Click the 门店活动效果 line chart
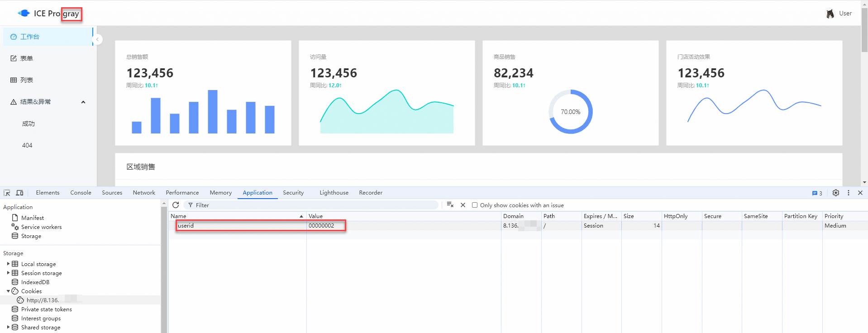868x333 pixels. point(754,106)
